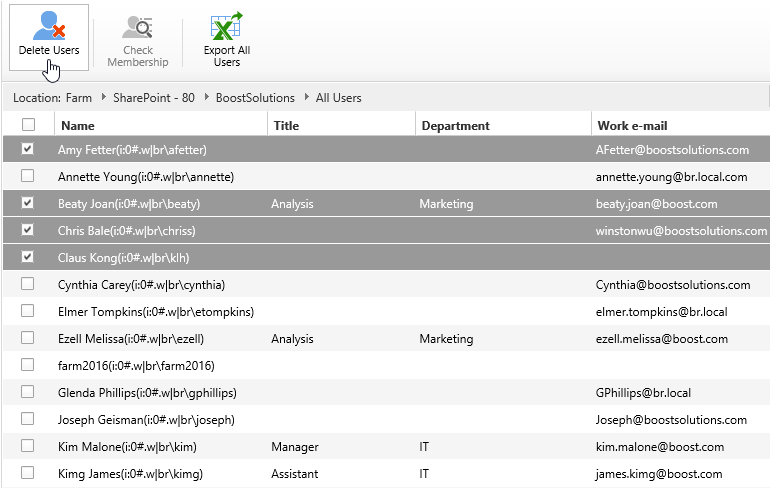The height and width of the screenshot is (488, 770).
Task: Check the Annette Young row checkbox
Action: pos(28,176)
